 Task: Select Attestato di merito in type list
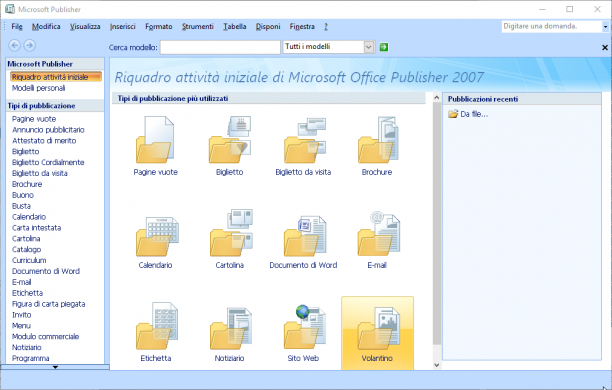pyautogui.click(x=44, y=141)
